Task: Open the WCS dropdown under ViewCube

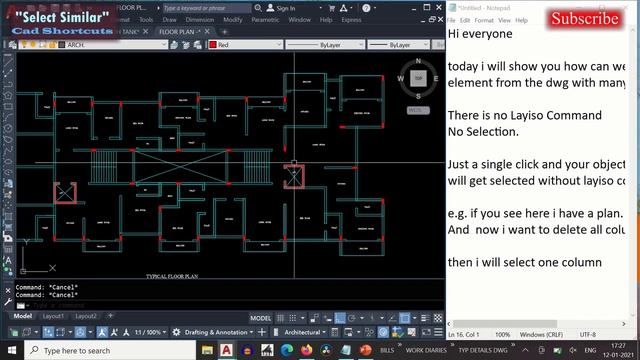Action: click(x=418, y=110)
